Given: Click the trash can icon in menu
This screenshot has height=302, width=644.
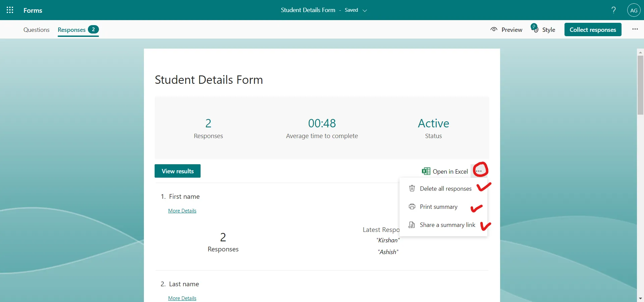Looking at the screenshot, I should [412, 188].
